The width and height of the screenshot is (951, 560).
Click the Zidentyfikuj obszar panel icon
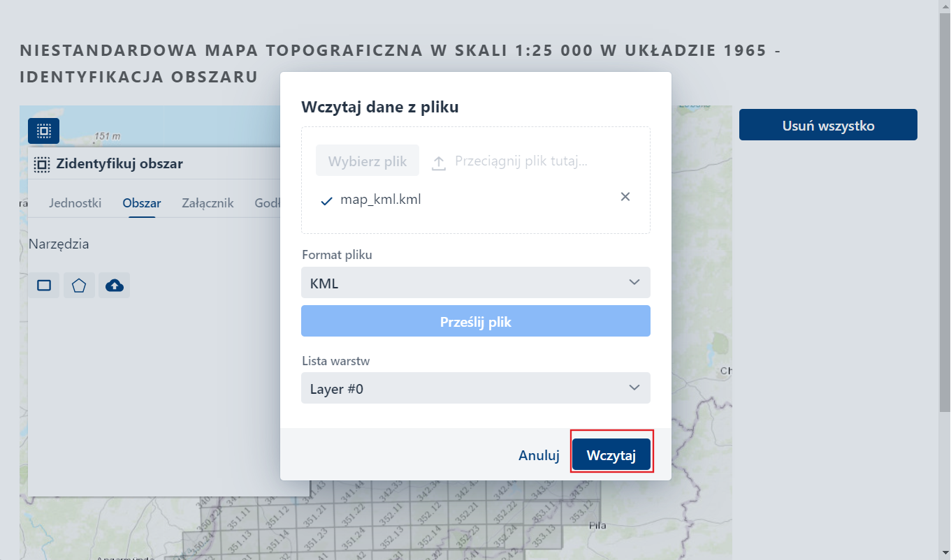42,163
